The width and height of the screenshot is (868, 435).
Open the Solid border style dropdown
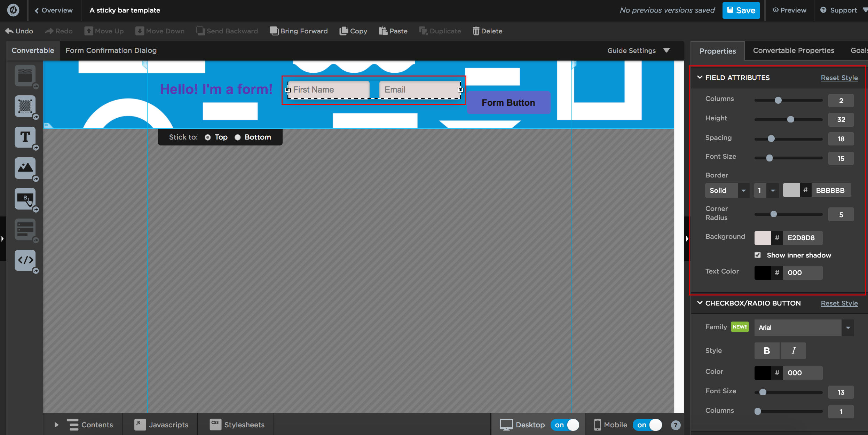click(x=727, y=190)
